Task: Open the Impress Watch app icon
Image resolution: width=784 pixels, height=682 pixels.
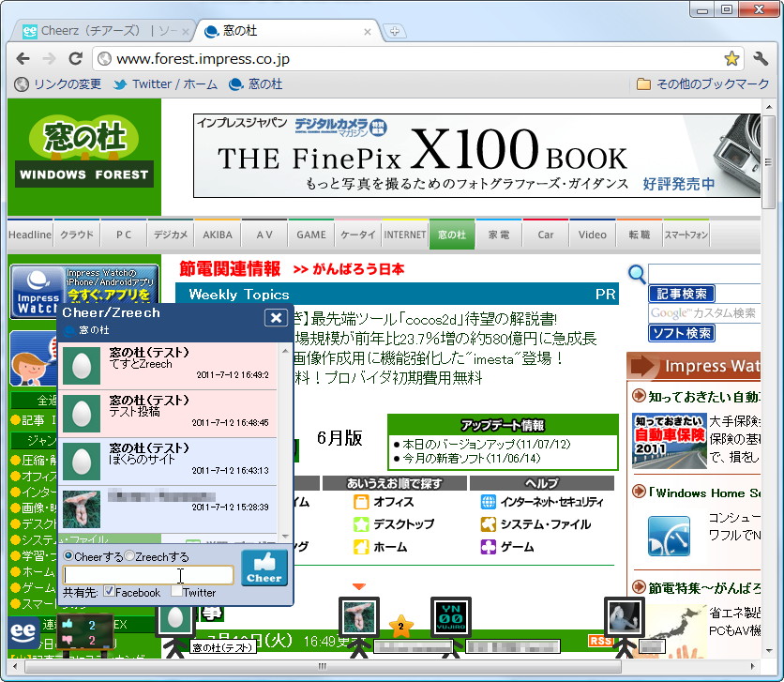Action: click(x=38, y=286)
